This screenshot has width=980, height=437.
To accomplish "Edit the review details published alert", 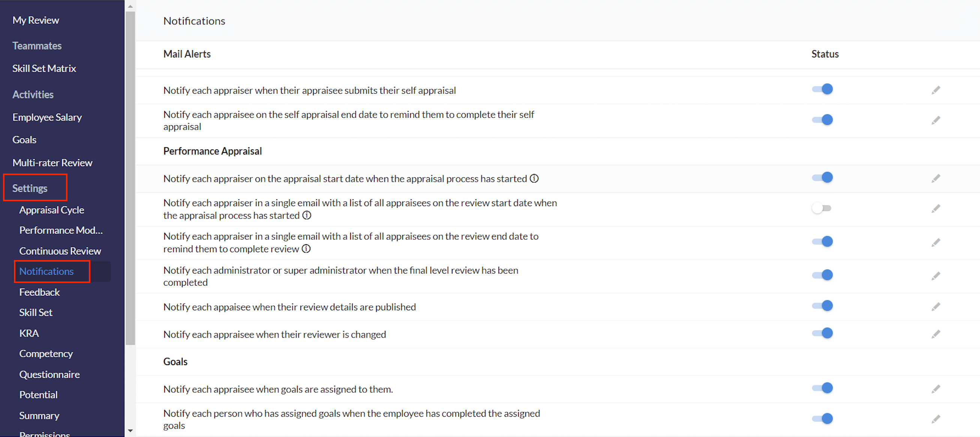I will pos(935,307).
